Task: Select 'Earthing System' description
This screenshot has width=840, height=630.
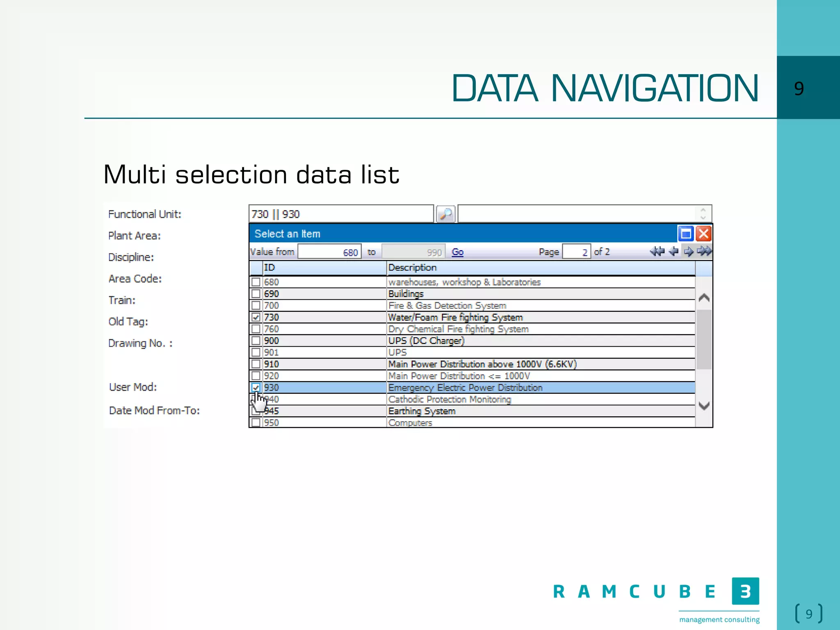Action: [x=422, y=411]
